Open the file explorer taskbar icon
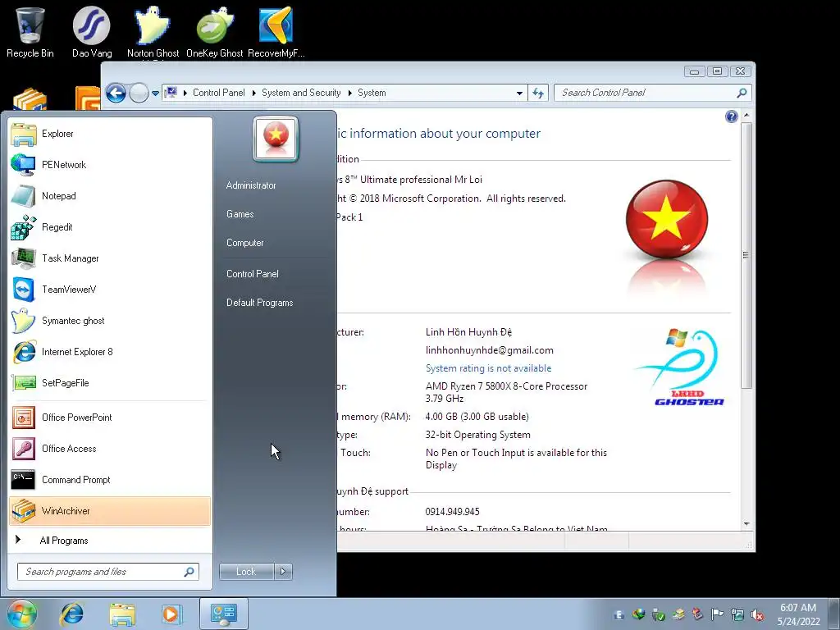 tap(122, 614)
